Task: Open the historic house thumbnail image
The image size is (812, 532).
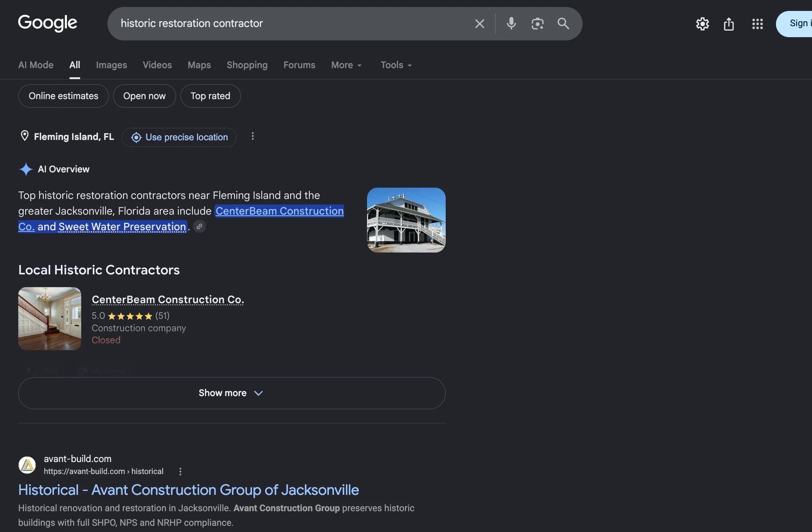Action: coord(406,220)
